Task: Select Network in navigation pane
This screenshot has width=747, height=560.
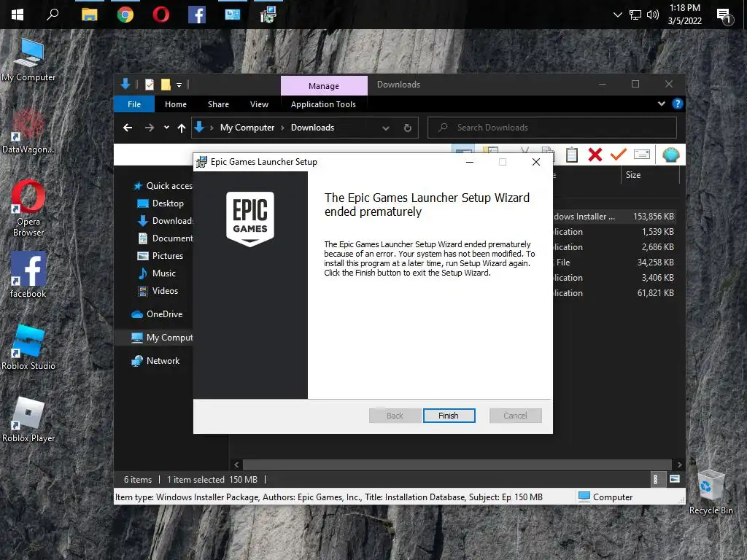Action: tap(156, 361)
